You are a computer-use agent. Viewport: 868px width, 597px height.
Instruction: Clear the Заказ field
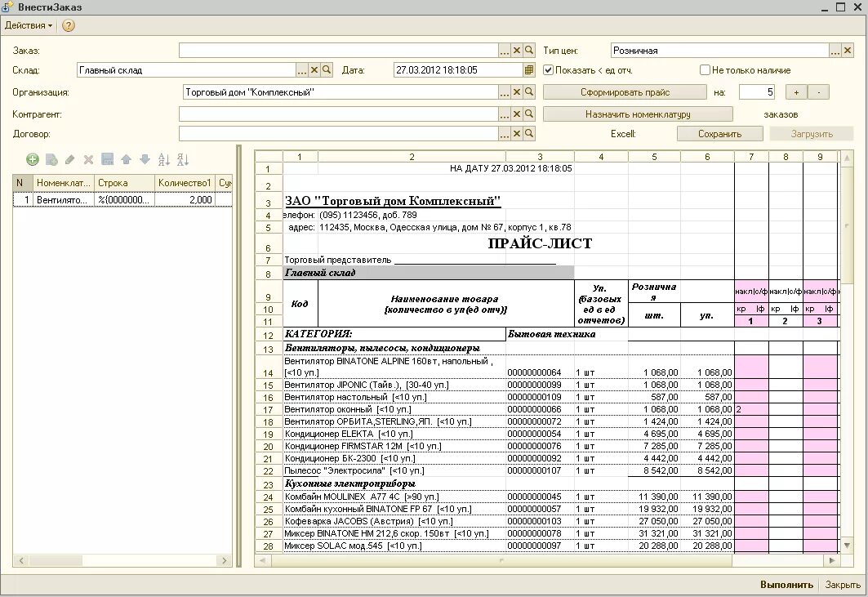pos(517,51)
